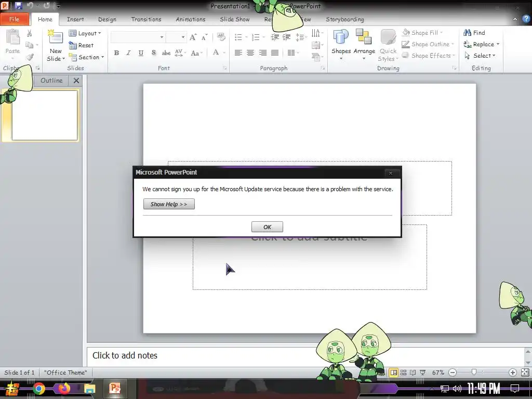
Task: Click the zoom in plus button
Action: 512,373
